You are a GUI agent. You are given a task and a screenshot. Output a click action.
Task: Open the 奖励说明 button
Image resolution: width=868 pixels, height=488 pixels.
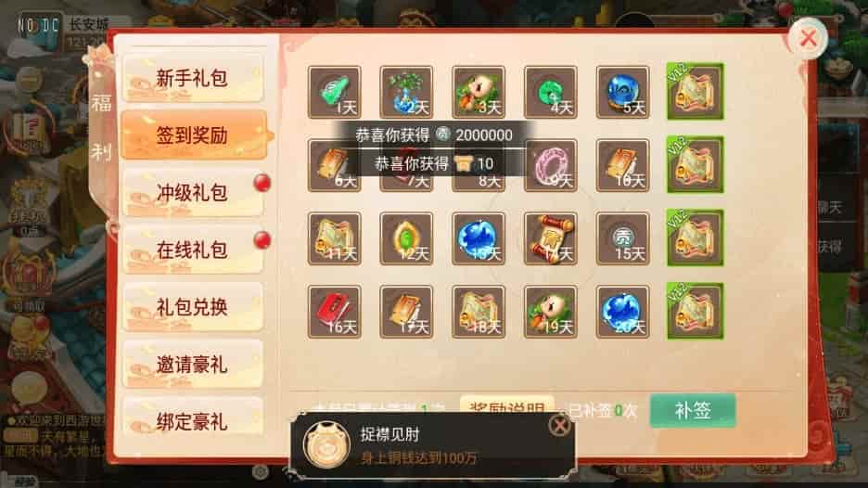pyautogui.click(x=507, y=405)
